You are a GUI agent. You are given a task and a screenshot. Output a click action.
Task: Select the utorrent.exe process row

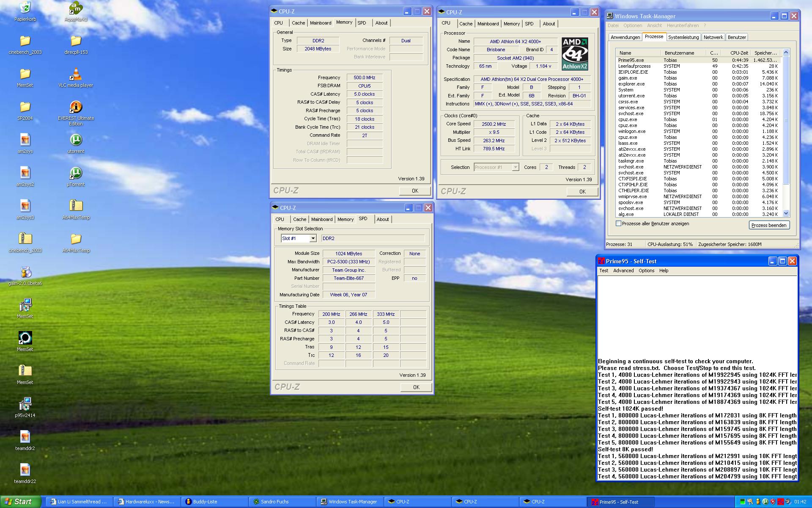pos(699,96)
